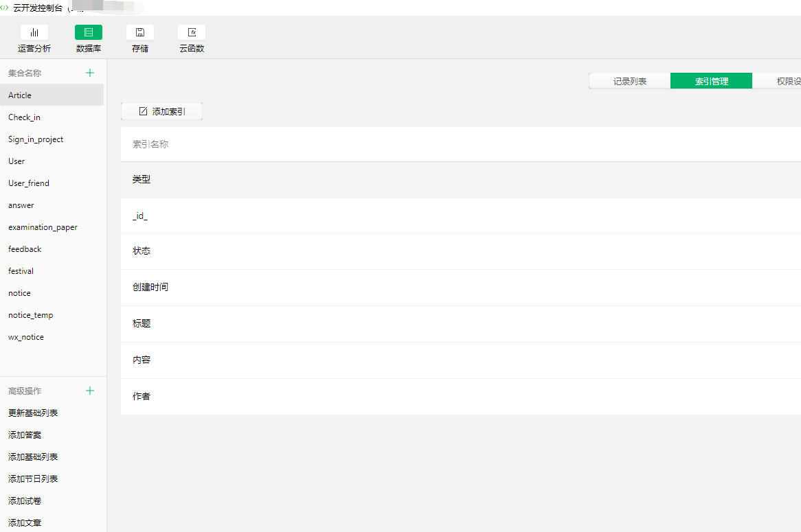
Task: Open the 存储 storage icon
Action: tap(140, 33)
